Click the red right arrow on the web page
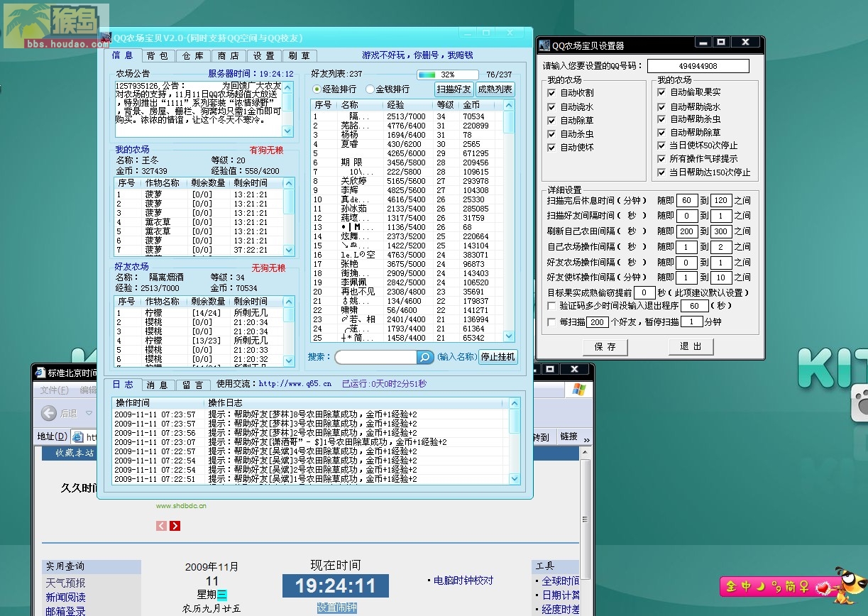Image resolution: width=868 pixels, height=616 pixels. click(175, 526)
